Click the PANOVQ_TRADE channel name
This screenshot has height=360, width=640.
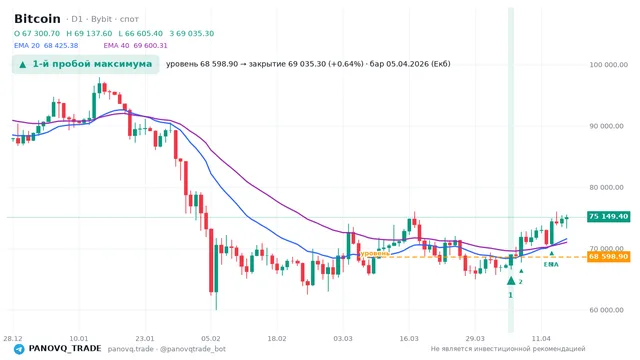point(65,349)
